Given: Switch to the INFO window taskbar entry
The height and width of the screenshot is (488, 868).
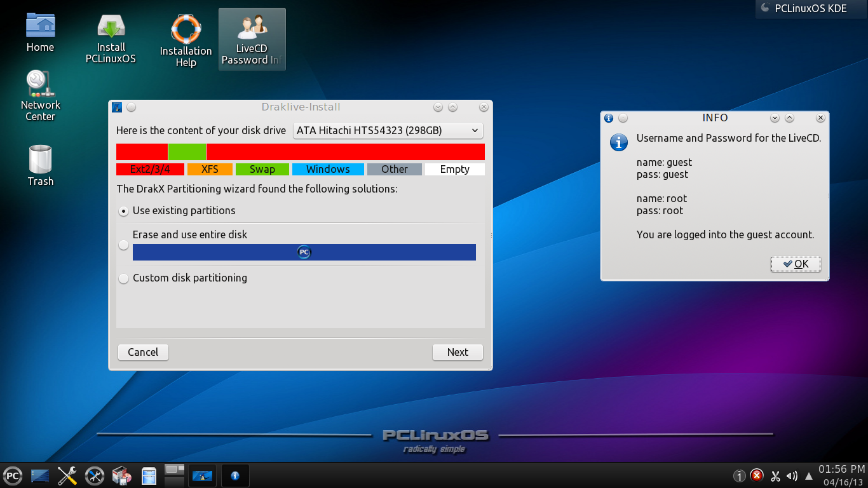Looking at the screenshot, I should [235, 475].
